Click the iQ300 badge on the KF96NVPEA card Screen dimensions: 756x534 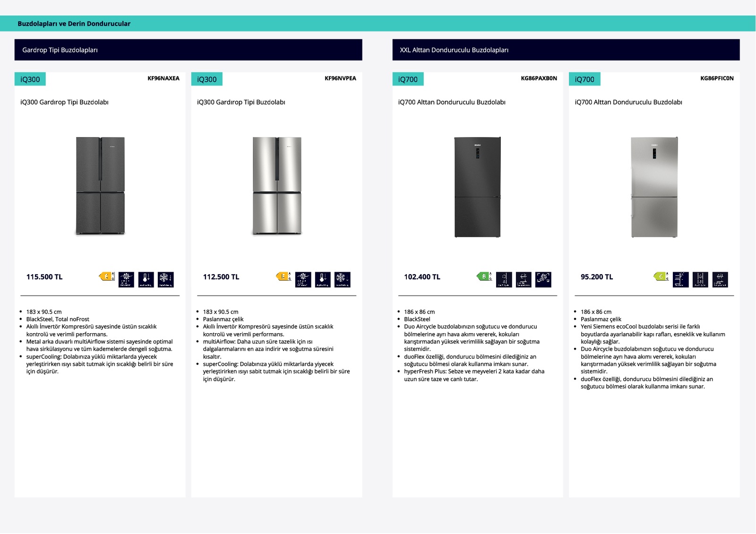click(x=207, y=79)
